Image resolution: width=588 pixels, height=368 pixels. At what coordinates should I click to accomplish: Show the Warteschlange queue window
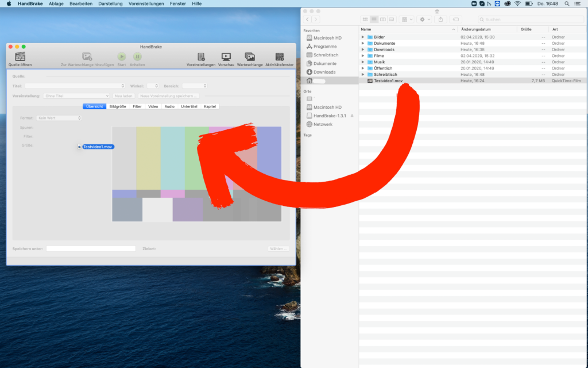pyautogui.click(x=250, y=57)
